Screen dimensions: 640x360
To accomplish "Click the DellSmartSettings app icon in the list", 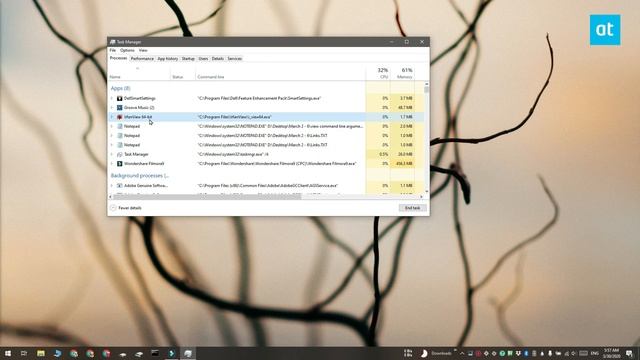I will pyautogui.click(x=120, y=98).
